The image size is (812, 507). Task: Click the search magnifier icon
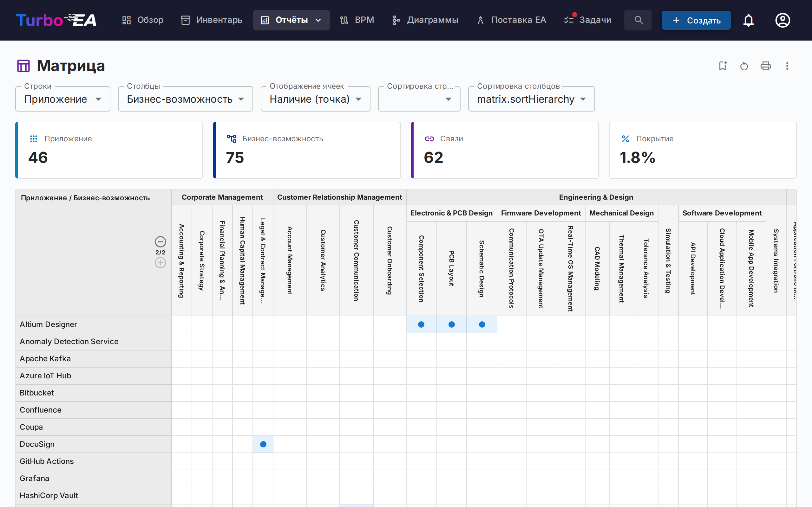(638, 20)
